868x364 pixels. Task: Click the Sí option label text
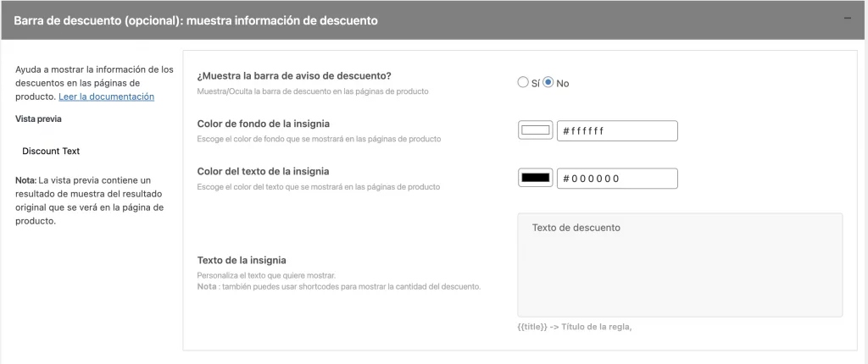point(535,83)
